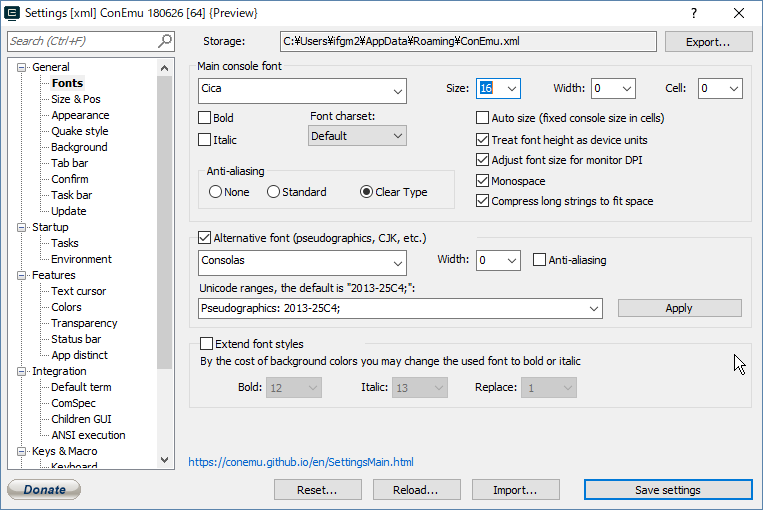Enable Extend font styles checkbox
The height and width of the screenshot is (510, 763).
(207, 344)
